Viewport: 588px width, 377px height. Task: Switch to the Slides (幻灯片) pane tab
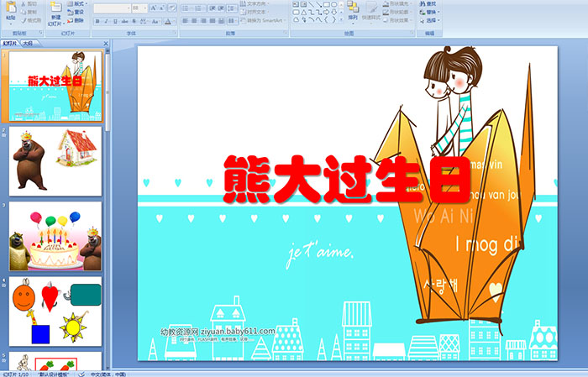(10, 44)
